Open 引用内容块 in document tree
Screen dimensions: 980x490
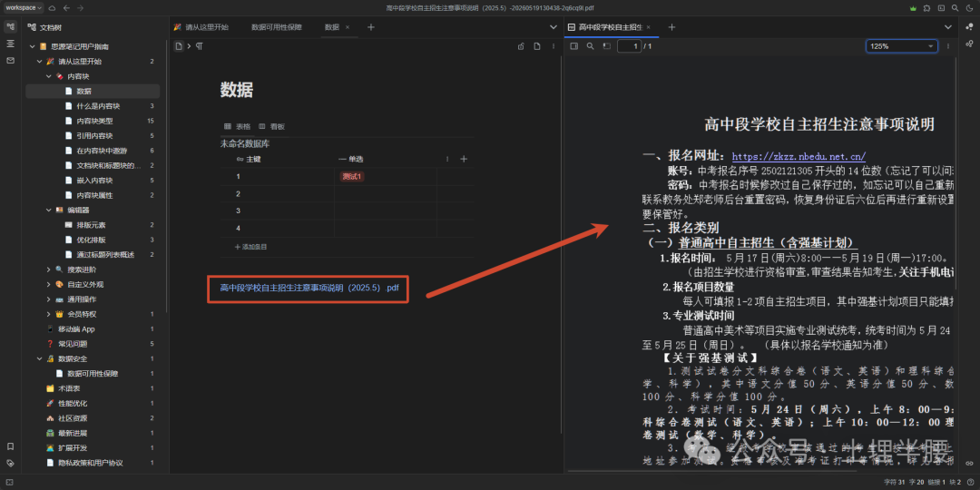coord(95,135)
